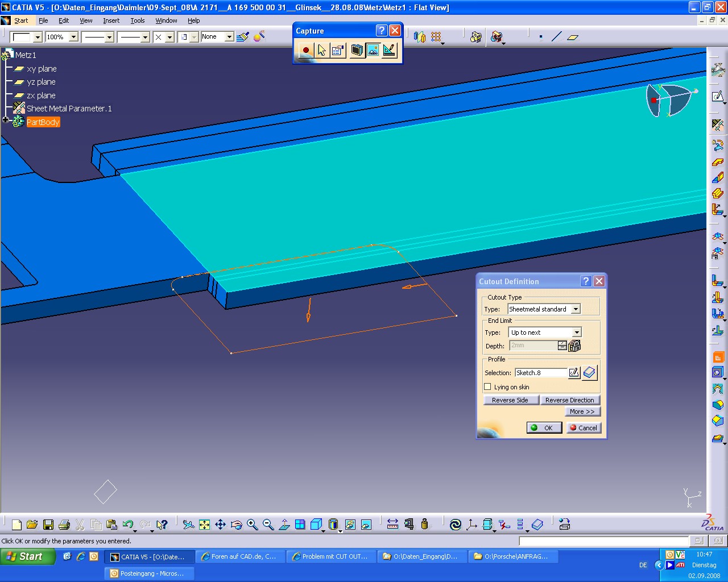Click Capture dialog help question mark
The image size is (728, 582).
pyautogui.click(x=382, y=31)
